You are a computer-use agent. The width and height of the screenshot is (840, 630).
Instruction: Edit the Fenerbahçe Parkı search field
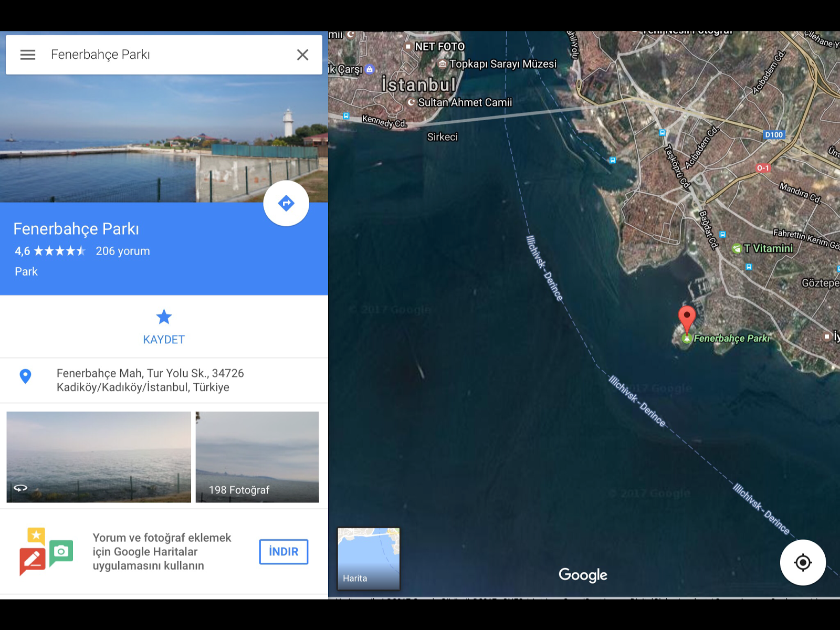click(x=164, y=55)
